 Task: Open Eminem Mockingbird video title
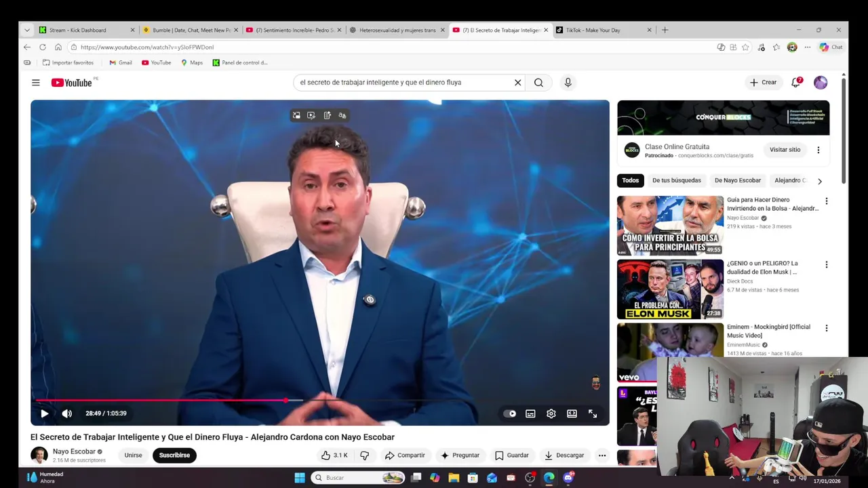click(x=768, y=331)
